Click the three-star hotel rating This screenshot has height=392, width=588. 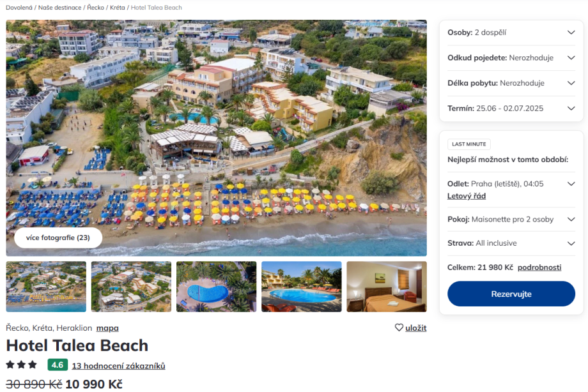(22, 365)
